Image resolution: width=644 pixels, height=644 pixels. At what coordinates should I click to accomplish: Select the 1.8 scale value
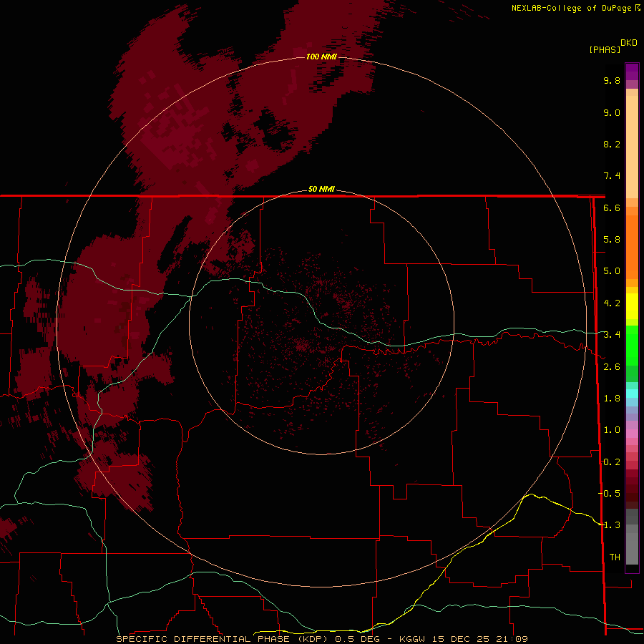pyautogui.click(x=612, y=399)
